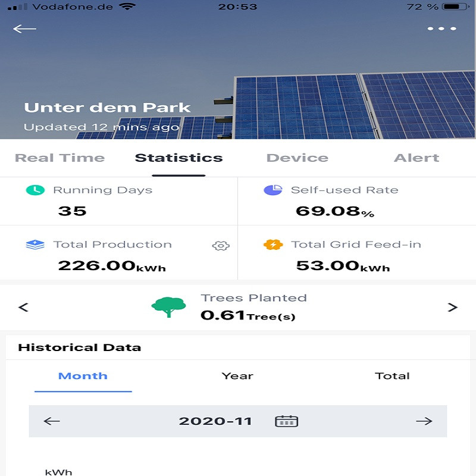Open the Alert tab
This screenshot has width=476, height=476.
point(416,158)
